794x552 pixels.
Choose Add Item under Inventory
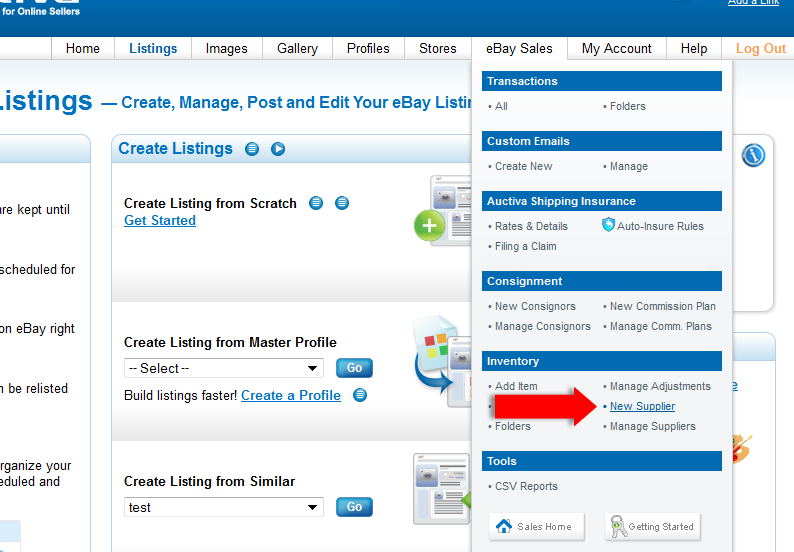516,386
